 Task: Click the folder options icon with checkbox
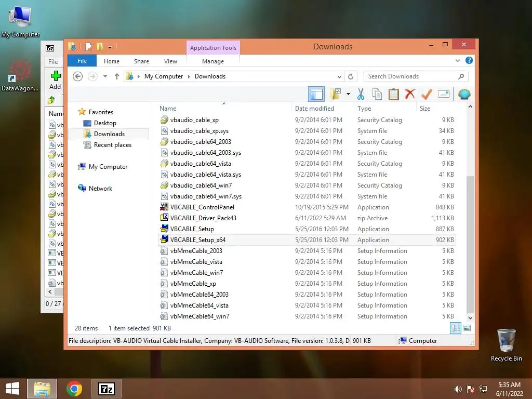335,94
